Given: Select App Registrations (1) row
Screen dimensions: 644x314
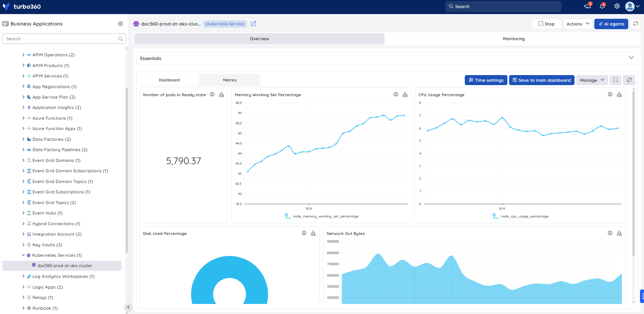Looking at the screenshot, I should point(54,86).
